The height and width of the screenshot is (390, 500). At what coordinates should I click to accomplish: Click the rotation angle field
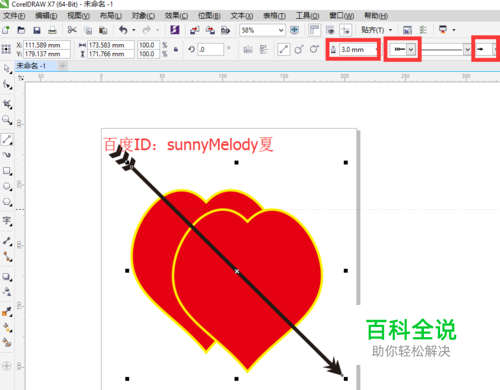pyautogui.click(x=210, y=50)
